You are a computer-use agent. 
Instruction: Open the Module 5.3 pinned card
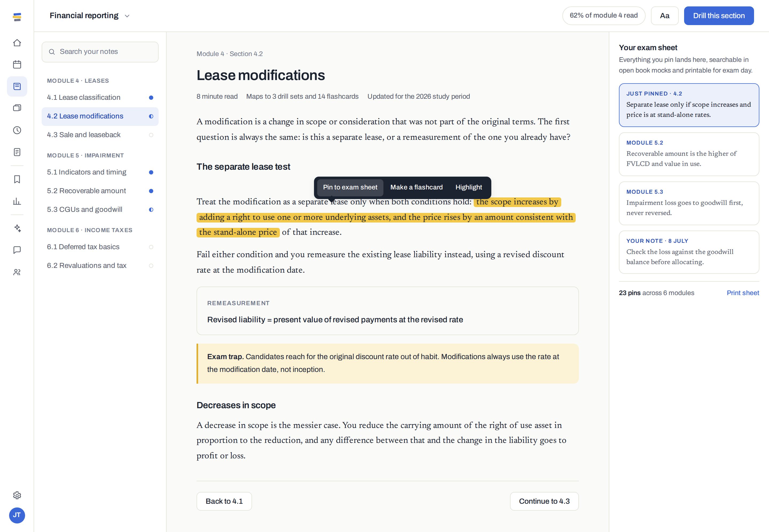click(689, 203)
